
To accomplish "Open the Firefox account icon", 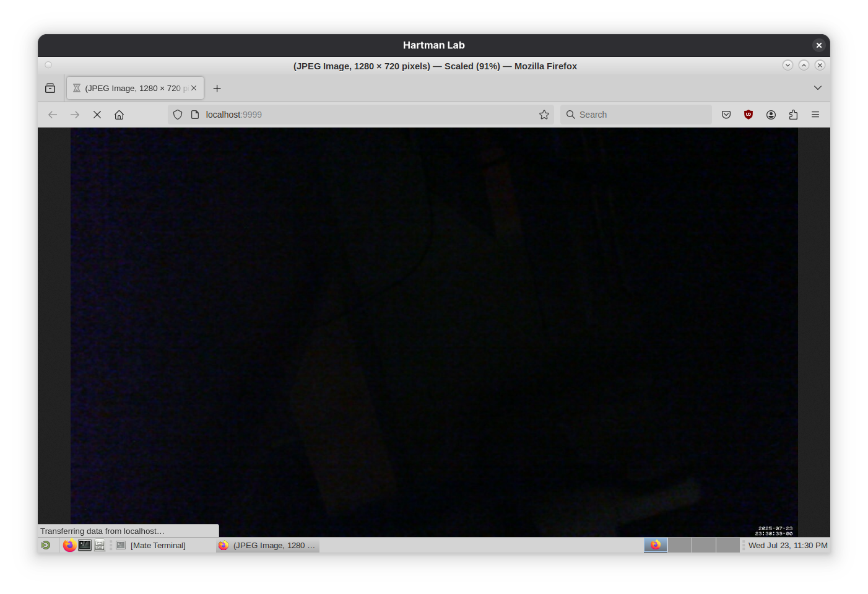I will coord(771,115).
